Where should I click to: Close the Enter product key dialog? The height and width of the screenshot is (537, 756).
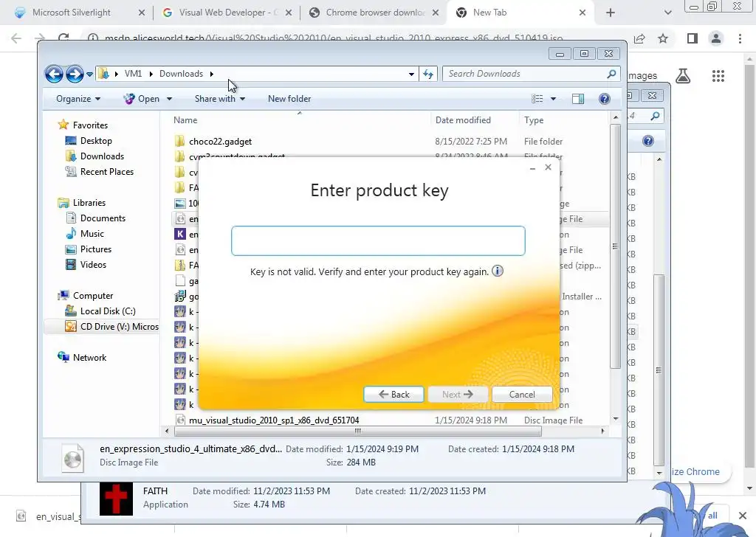point(549,167)
